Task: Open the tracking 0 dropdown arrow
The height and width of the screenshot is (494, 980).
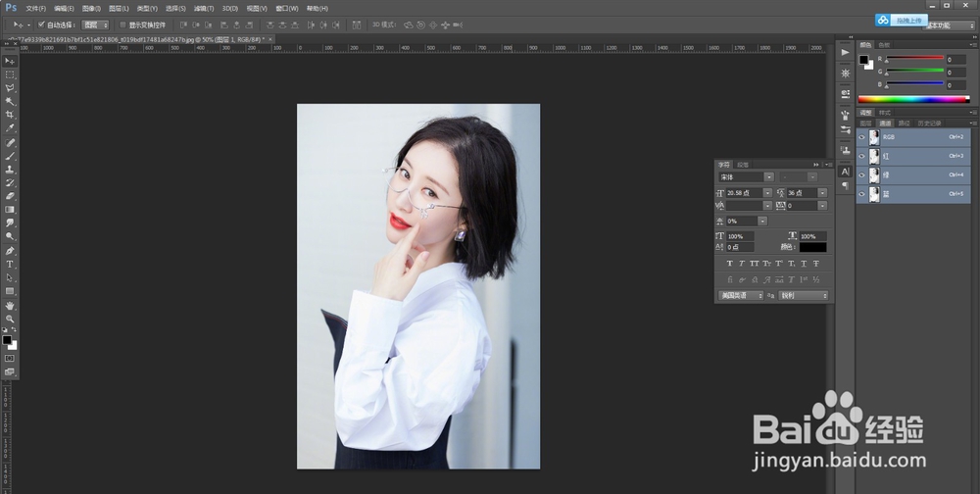Action: [x=822, y=206]
